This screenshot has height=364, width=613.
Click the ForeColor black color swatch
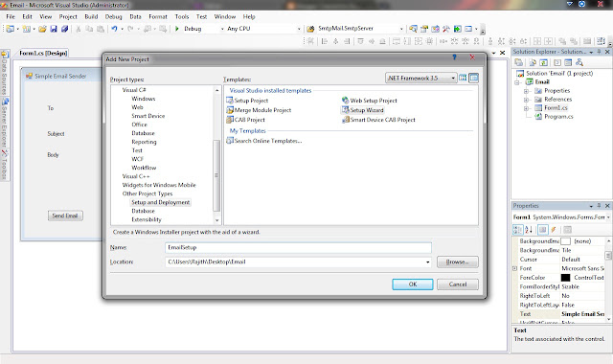pyautogui.click(x=565, y=278)
